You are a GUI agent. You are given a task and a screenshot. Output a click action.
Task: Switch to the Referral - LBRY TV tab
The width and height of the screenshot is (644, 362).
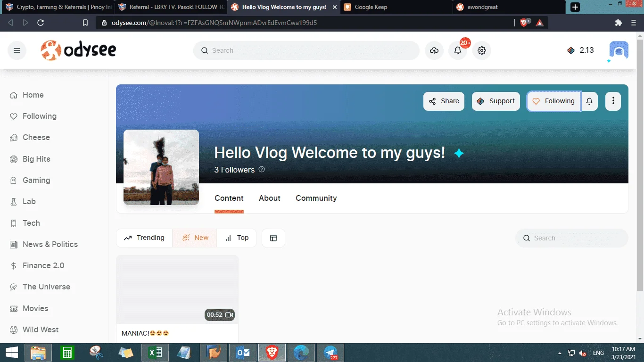point(170,7)
